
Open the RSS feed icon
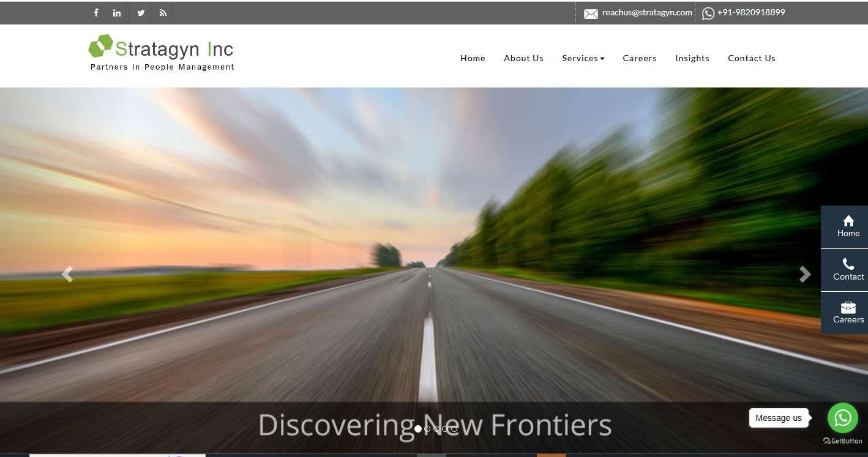(x=163, y=13)
